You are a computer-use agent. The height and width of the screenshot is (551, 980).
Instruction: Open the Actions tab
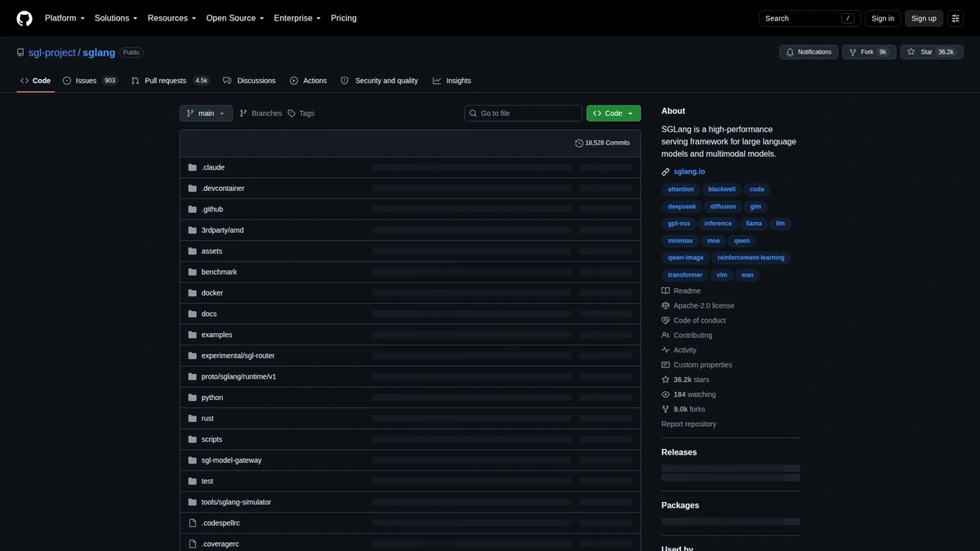click(x=309, y=81)
